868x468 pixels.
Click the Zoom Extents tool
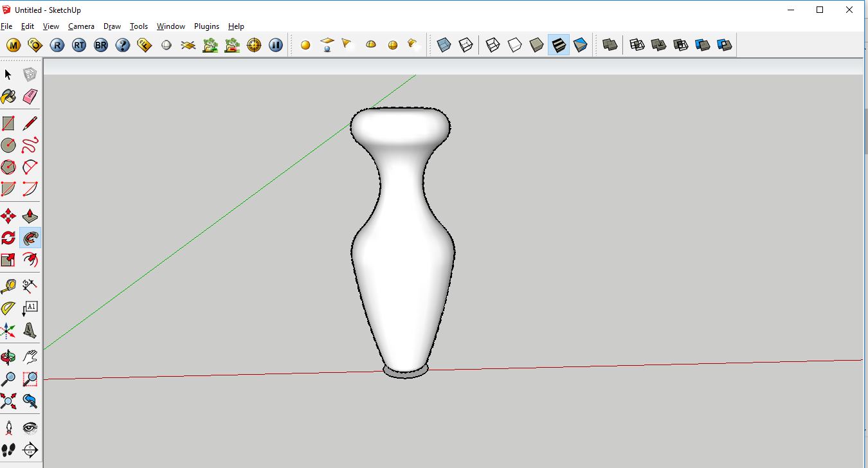tap(8, 401)
